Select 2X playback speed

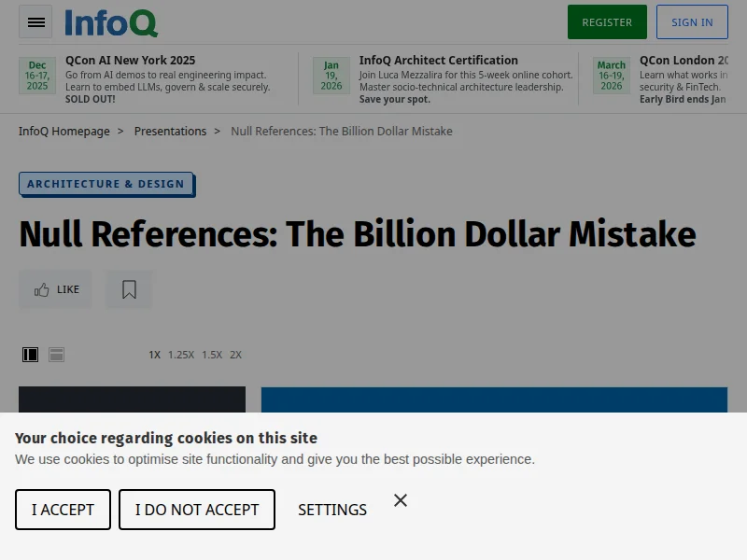235,355
